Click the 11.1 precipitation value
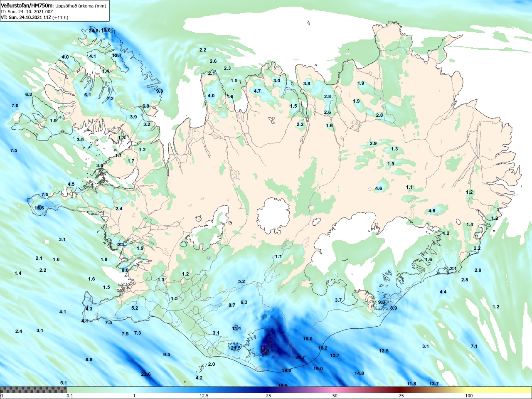532x399 pixels. point(236,328)
